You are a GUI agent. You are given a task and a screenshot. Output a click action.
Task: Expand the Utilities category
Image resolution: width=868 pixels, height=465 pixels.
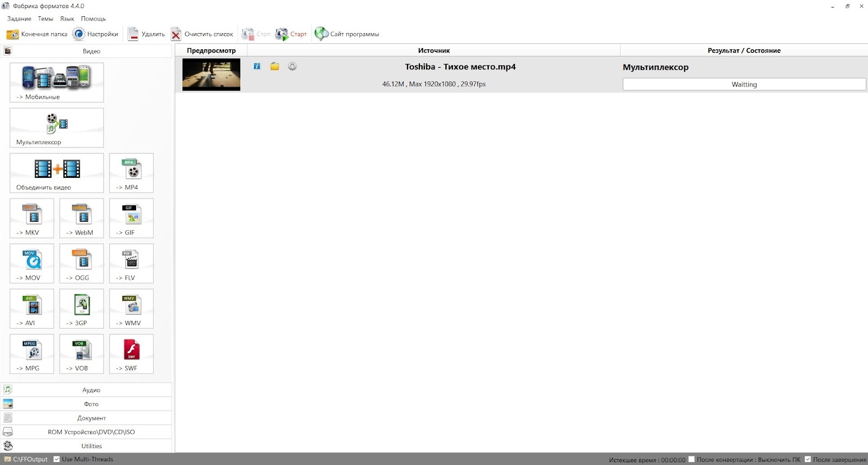pyautogui.click(x=87, y=446)
